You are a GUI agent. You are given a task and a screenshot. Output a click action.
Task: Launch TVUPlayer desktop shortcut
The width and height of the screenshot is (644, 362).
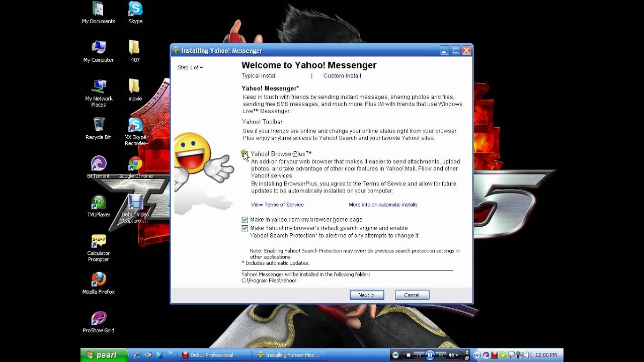pyautogui.click(x=99, y=206)
